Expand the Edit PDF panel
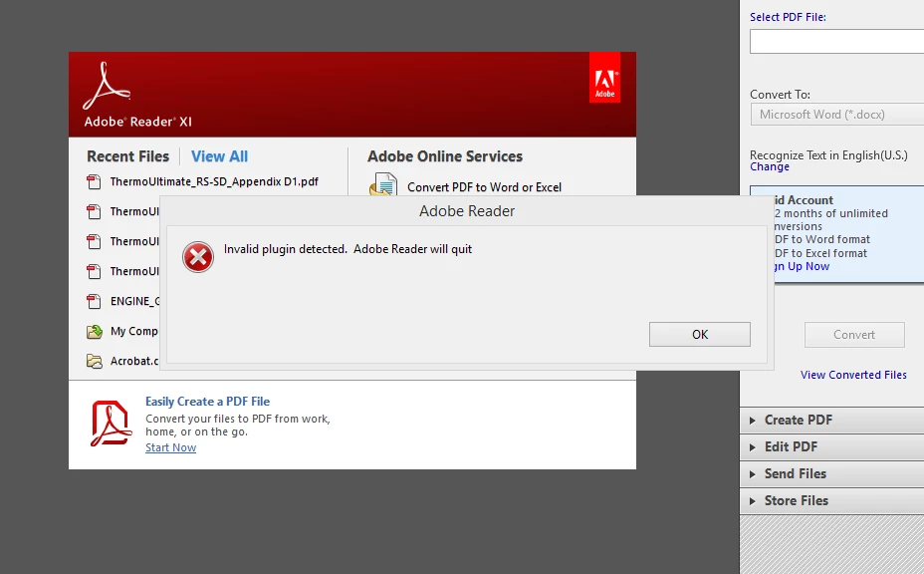924x574 pixels. [x=832, y=447]
